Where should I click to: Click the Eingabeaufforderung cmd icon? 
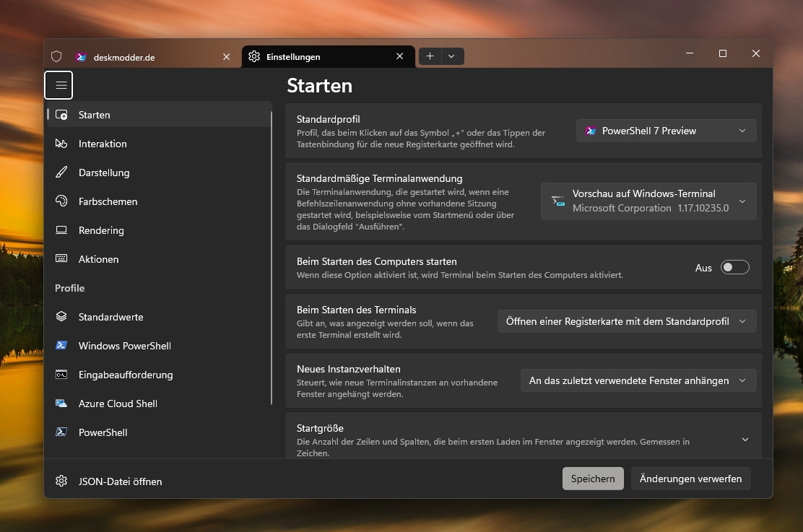(61, 375)
